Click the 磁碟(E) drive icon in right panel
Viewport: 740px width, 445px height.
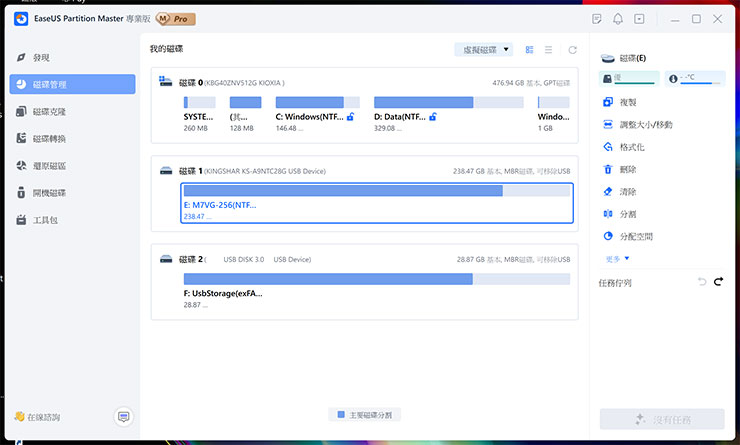pos(608,59)
